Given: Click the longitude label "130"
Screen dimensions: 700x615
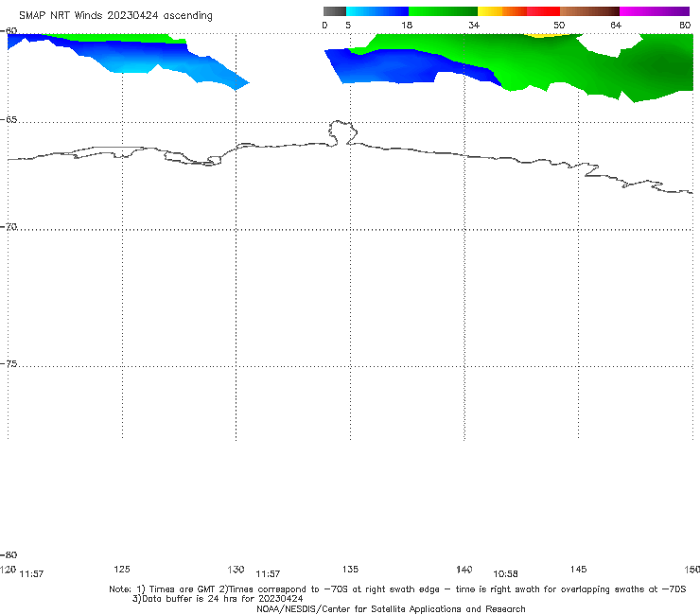Looking at the screenshot, I should (x=236, y=570).
